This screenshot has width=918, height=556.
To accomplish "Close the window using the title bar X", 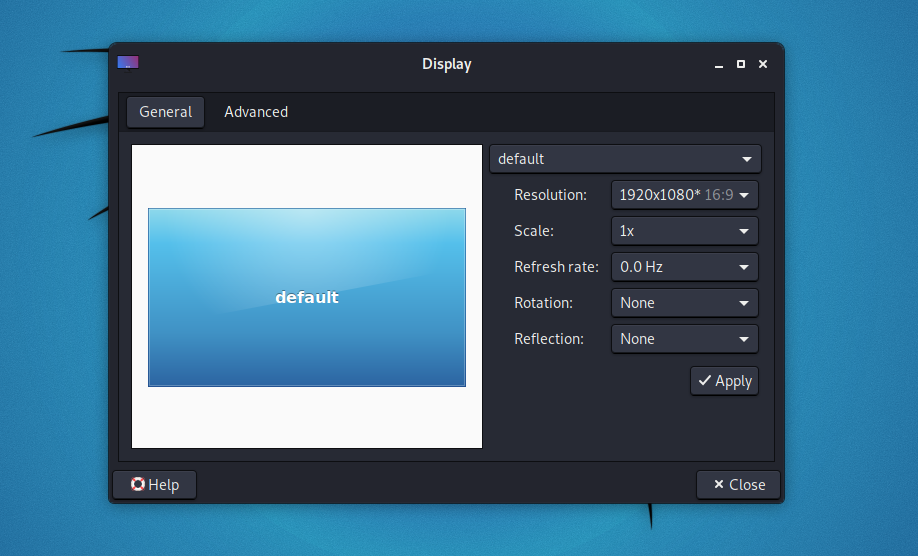I will [763, 64].
